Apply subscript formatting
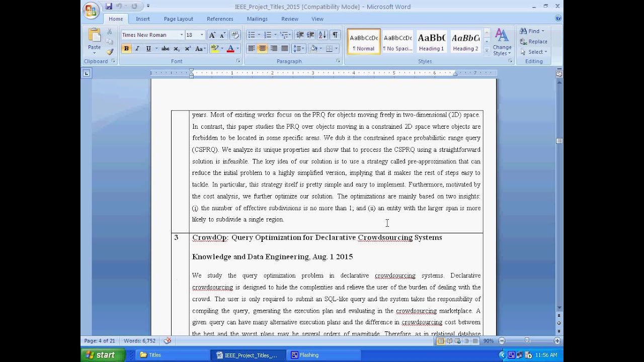Viewport: 644px width, 362px height. tap(177, 49)
